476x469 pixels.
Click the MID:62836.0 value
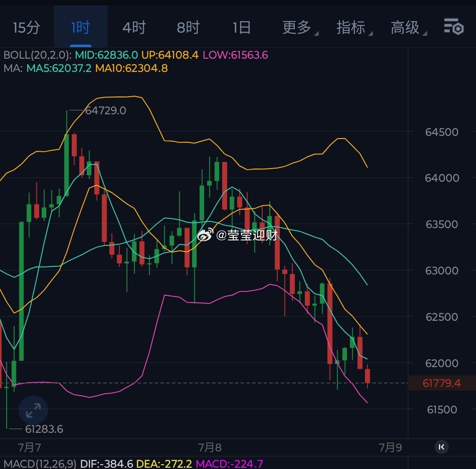click(x=107, y=55)
